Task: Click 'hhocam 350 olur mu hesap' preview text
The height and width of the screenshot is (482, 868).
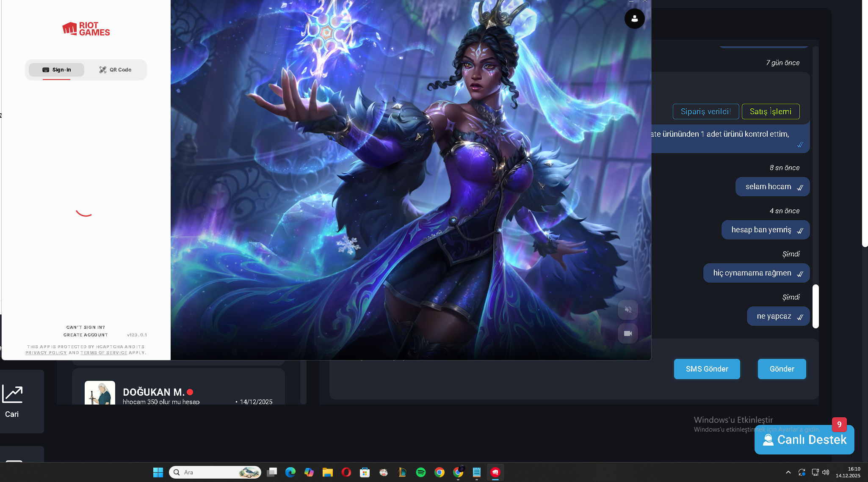Action: [x=161, y=402]
